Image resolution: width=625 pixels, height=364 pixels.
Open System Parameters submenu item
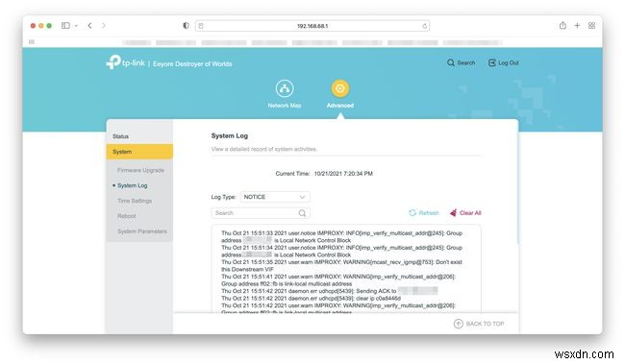click(x=142, y=231)
